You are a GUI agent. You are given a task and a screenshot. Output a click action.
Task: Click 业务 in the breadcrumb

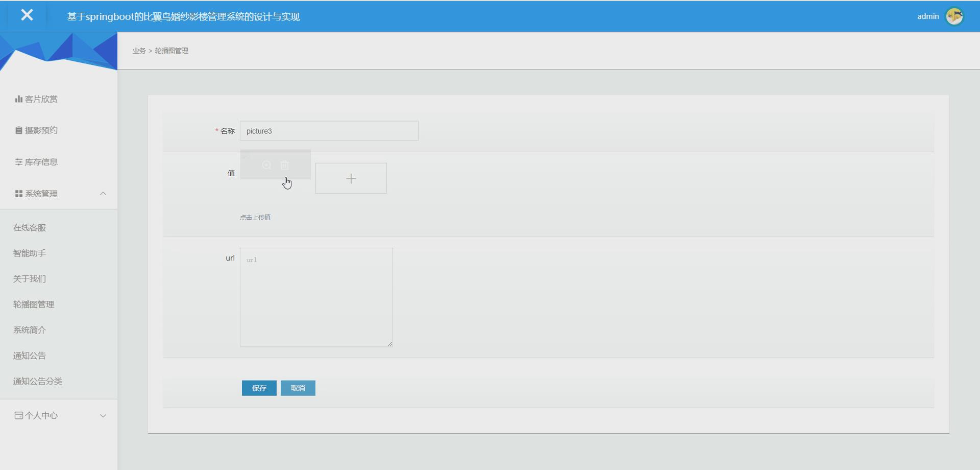coord(139,51)
